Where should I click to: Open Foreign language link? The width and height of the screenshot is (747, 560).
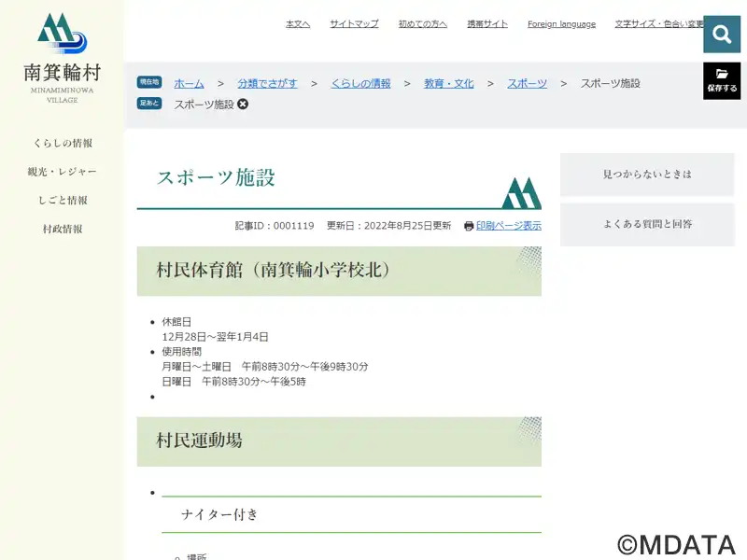[x=561, y=24]
